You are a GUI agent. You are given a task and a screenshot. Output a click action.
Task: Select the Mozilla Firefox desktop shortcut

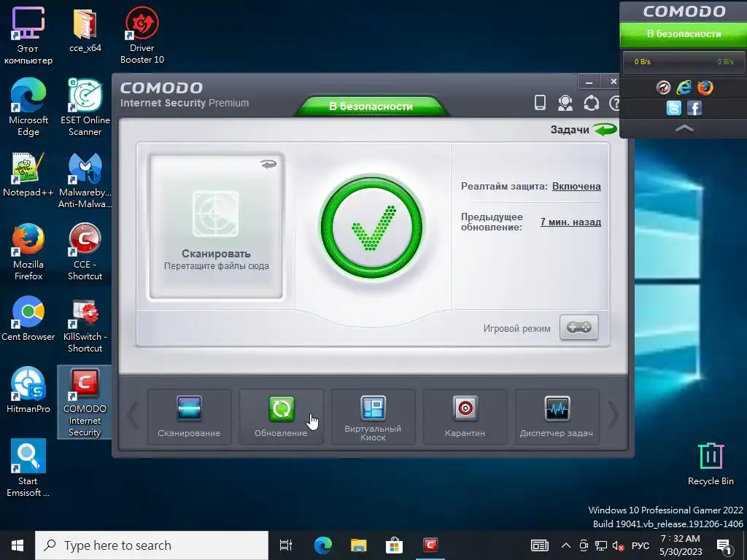(x=28, y=252)
